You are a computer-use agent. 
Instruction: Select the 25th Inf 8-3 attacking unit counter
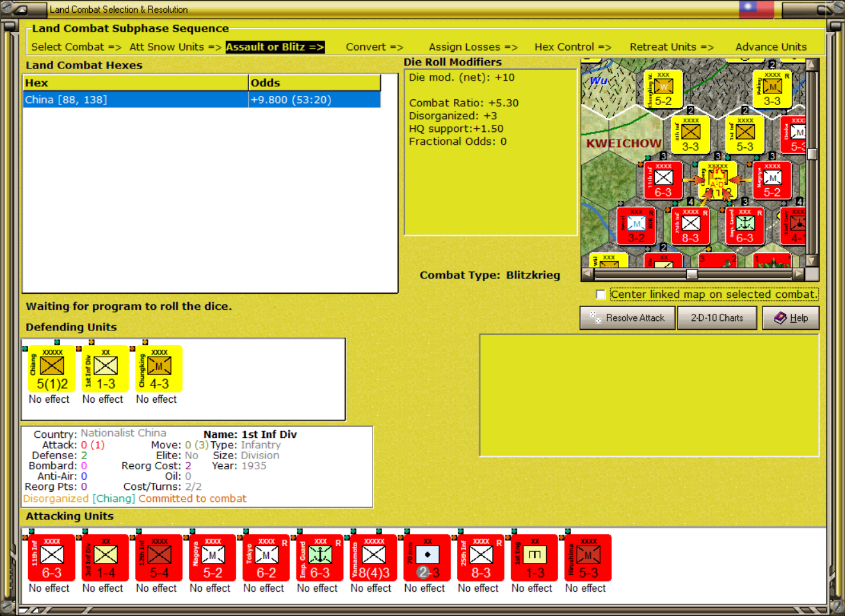coord(481,558)
